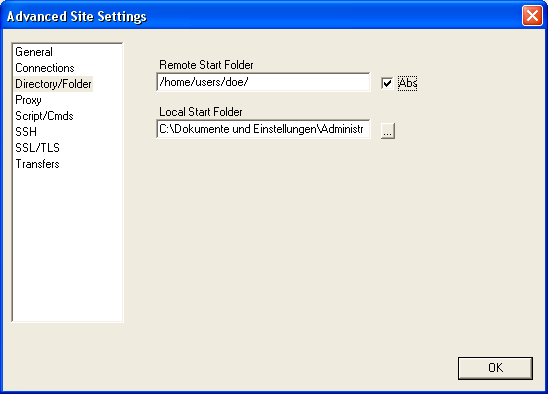Viewport: 548px width, 394px height.
Task: Click the Advanced Site Settings title bar
Action: pos(262,16)
